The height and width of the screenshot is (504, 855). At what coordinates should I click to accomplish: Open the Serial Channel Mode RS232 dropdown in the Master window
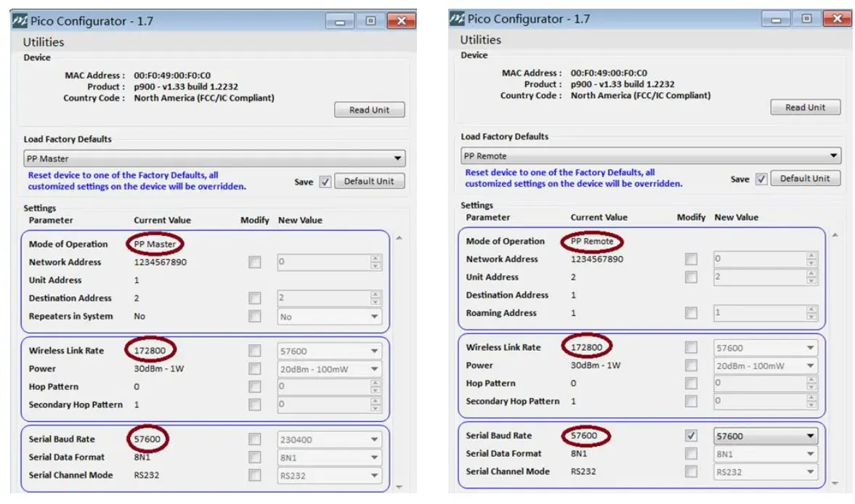coord(329,476)
